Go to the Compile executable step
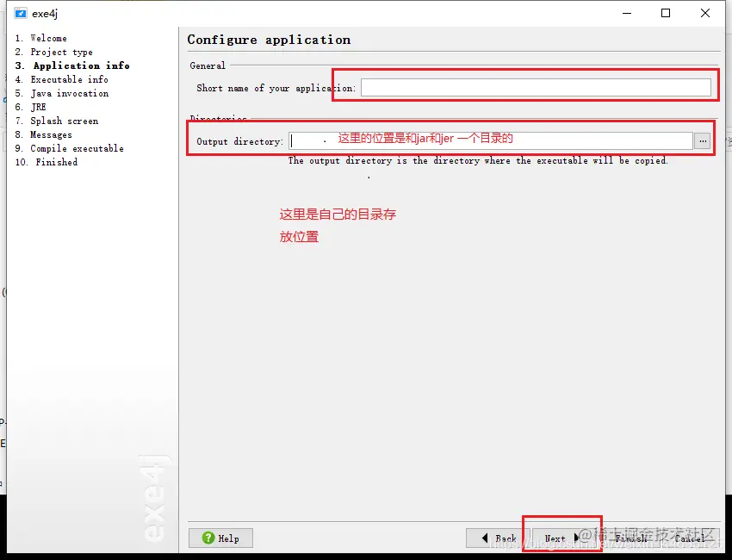The width and height of the screenshot is (732, 560). [x=70, y=148]
